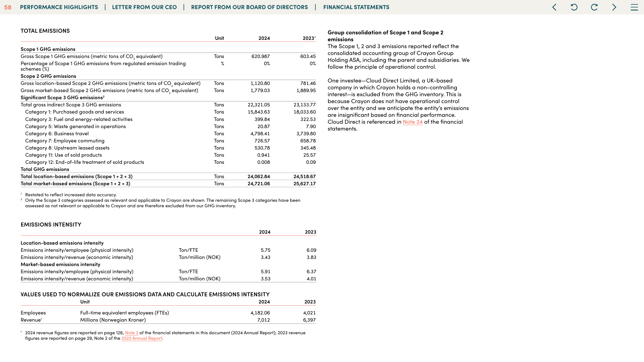The height and width of the screenshot is (362, 644).
Task: Open Letter From Our CEO section
Action: [144, 7]
